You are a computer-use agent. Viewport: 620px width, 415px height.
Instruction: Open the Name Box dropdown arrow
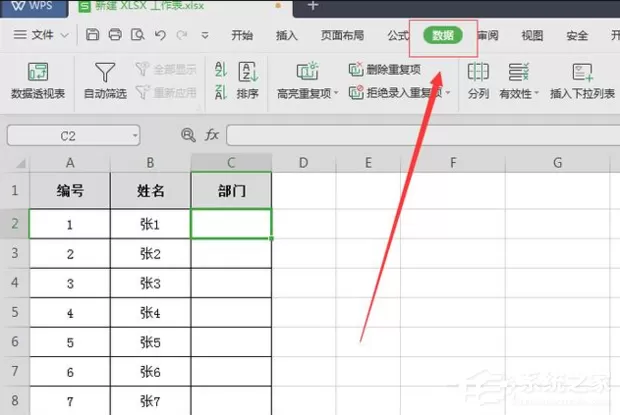tap(135, 136)
